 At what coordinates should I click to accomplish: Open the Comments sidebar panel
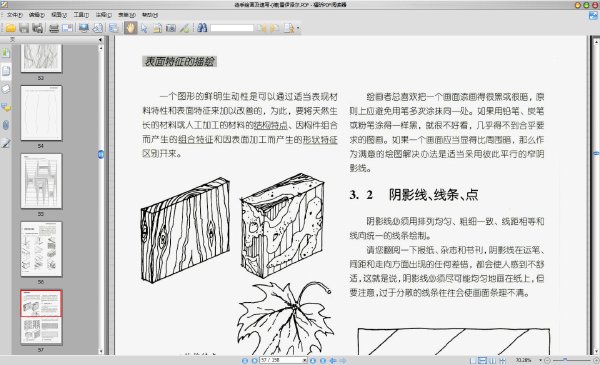[x=6, y=107]
